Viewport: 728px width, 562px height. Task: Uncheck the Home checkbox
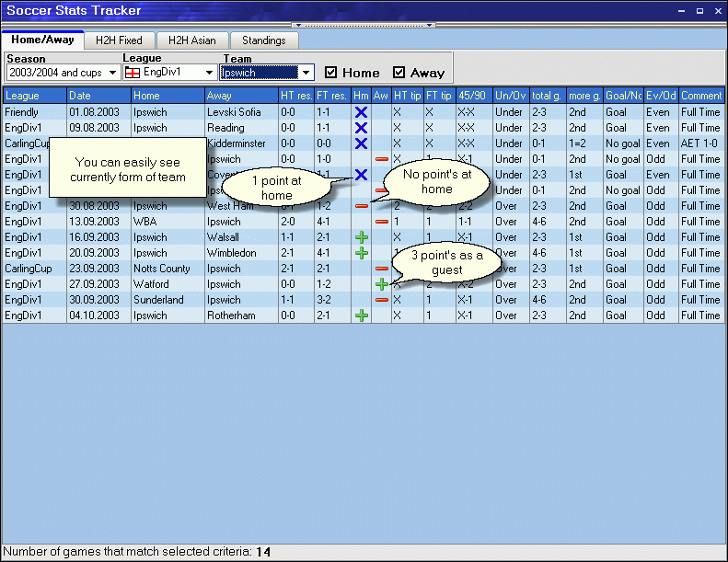[x=331, y=73]
